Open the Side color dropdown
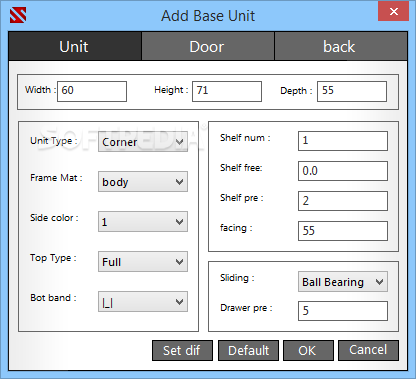The height and width of the screenshot is (379, 416). [x=143, y=222]
